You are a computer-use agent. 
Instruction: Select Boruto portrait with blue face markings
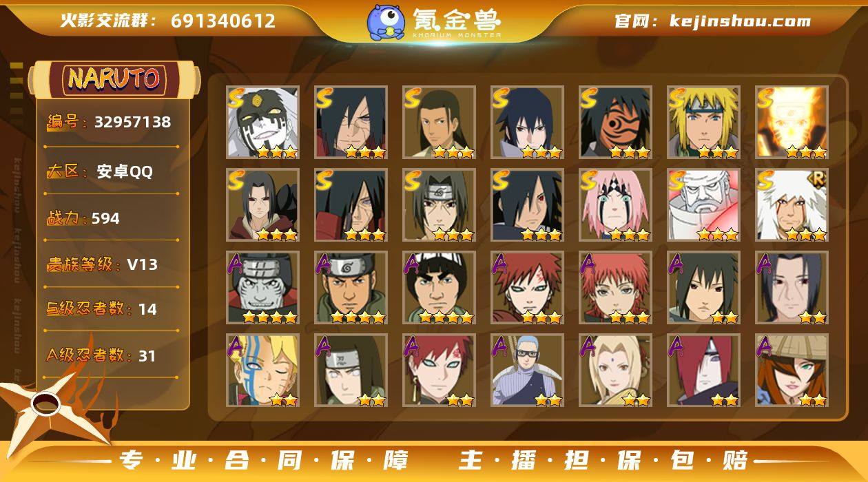[262, 370]
